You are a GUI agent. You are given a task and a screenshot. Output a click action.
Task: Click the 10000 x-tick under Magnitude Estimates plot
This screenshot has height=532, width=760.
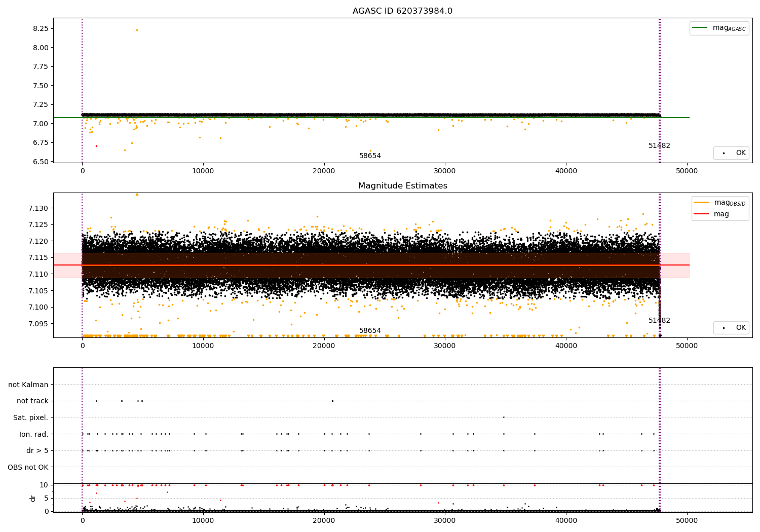tap(203, 346)
